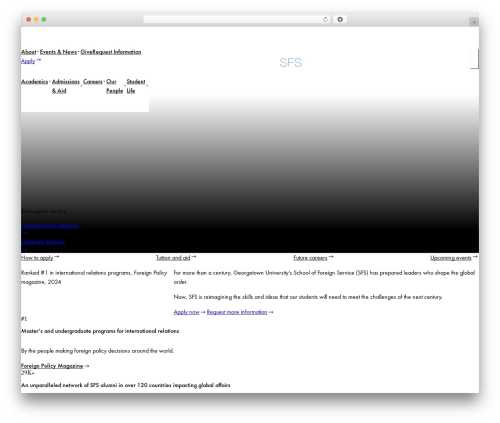Click the browser reload icon

point(325,19)
